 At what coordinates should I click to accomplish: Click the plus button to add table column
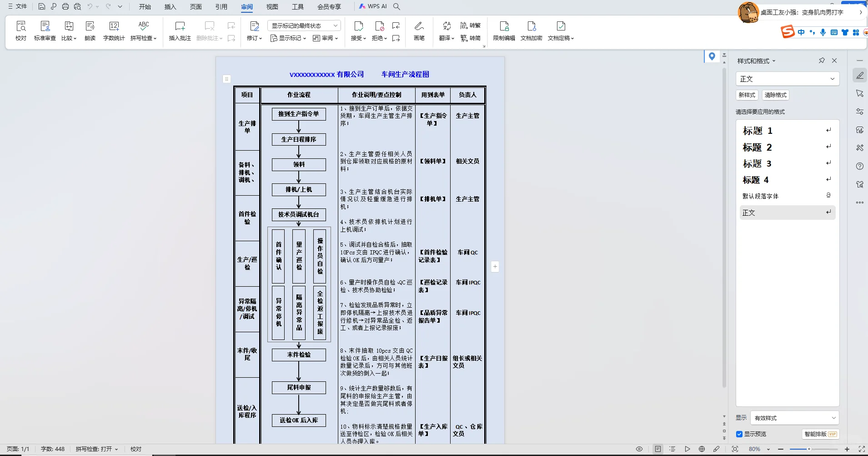click(495, 267)
